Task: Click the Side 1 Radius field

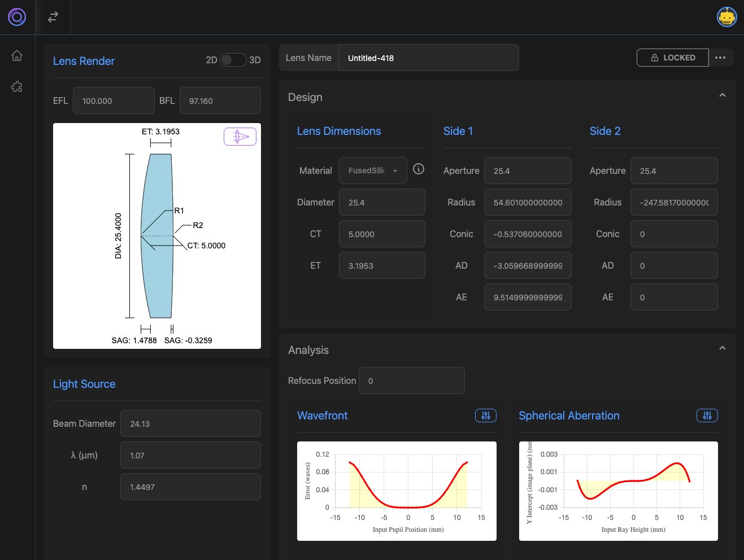Action: coord(528,203)
